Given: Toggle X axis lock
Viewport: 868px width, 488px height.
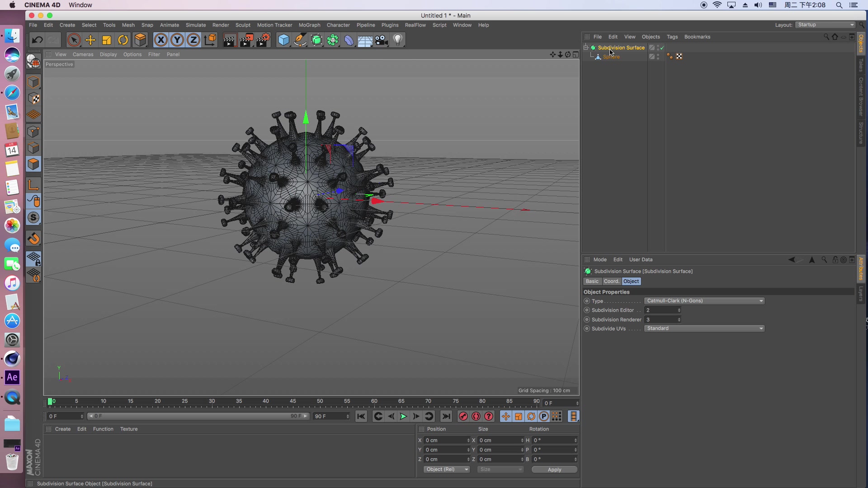Looking at the screenshot, I should [x=160, y=40].
